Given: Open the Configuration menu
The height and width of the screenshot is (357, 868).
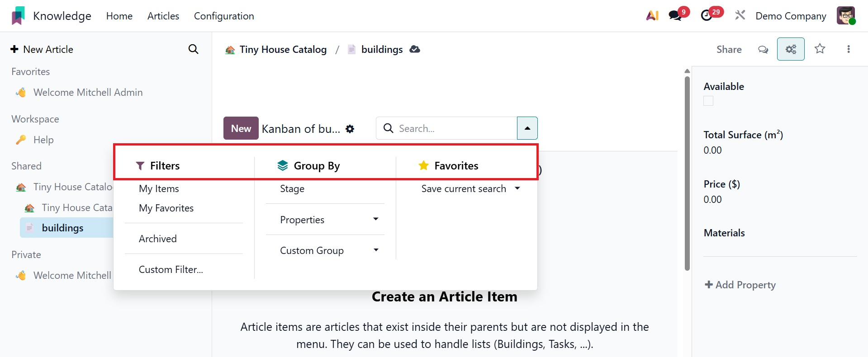Looking at the screenshot, I should tap(224, 16).
